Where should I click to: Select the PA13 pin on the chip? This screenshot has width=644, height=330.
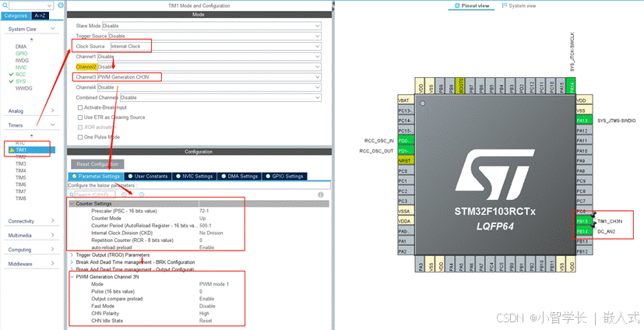point(585,121)
